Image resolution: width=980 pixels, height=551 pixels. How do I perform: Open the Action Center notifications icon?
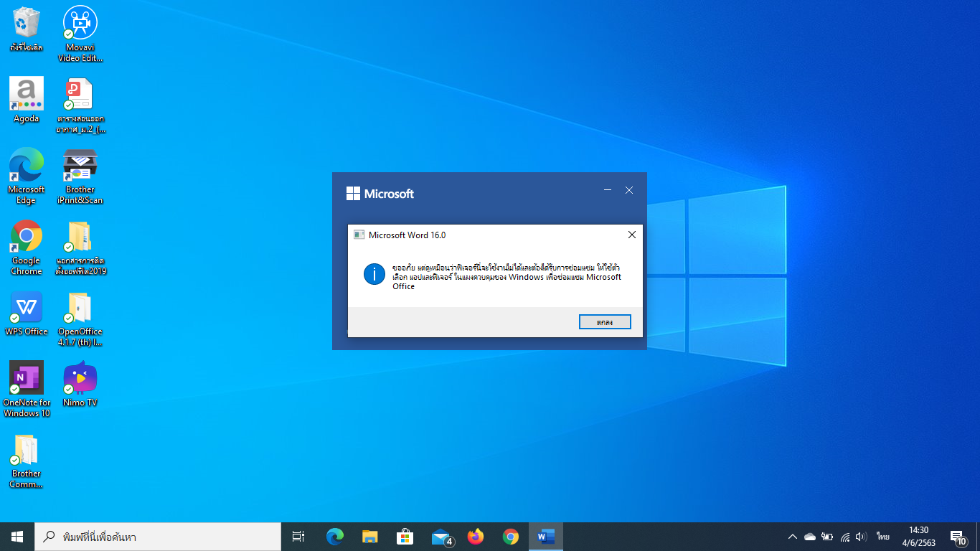958,537
